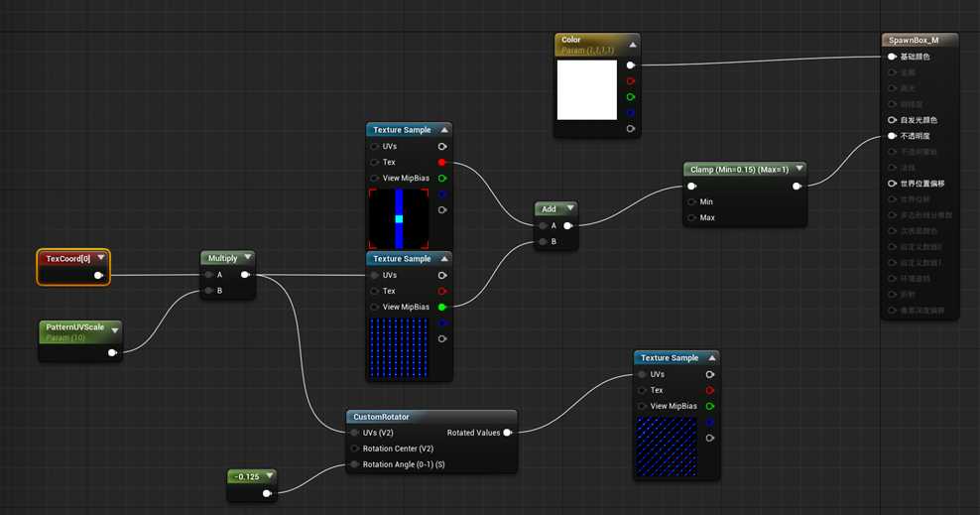Expand the Clamp node dropdown arrow
Screen dimensions: 980x515
799,168
